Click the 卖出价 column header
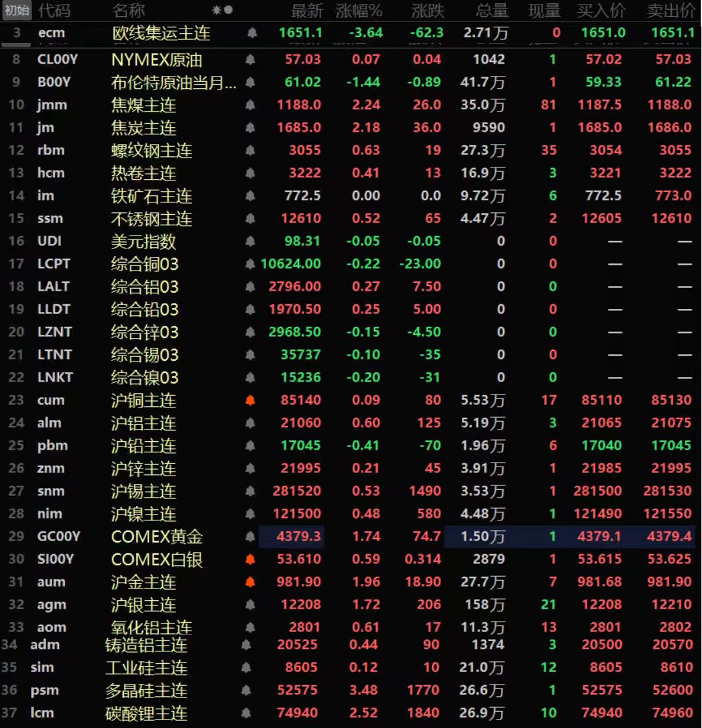This screenshot has height=728, width=702. tap(670, 10)
